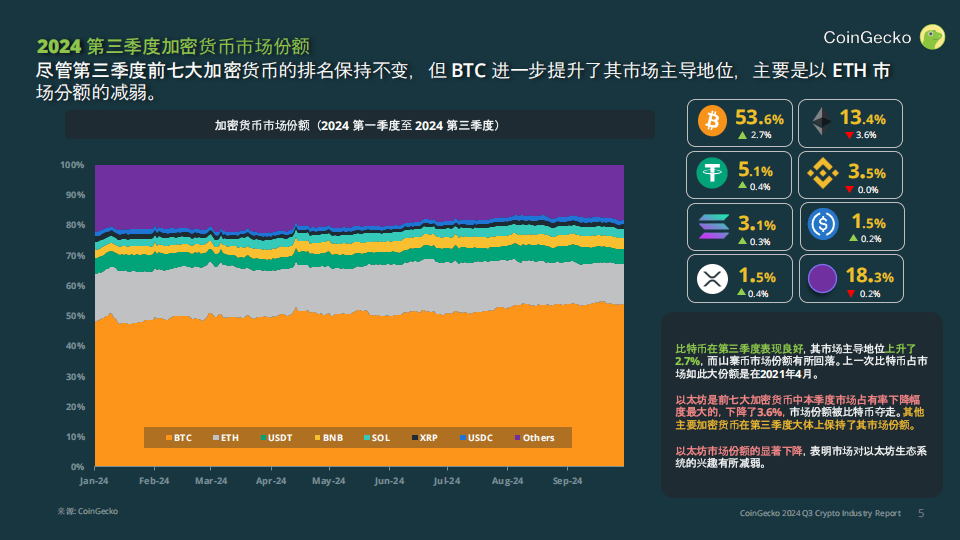Click the Bitcoin logo icon

(x=713, y=122)
